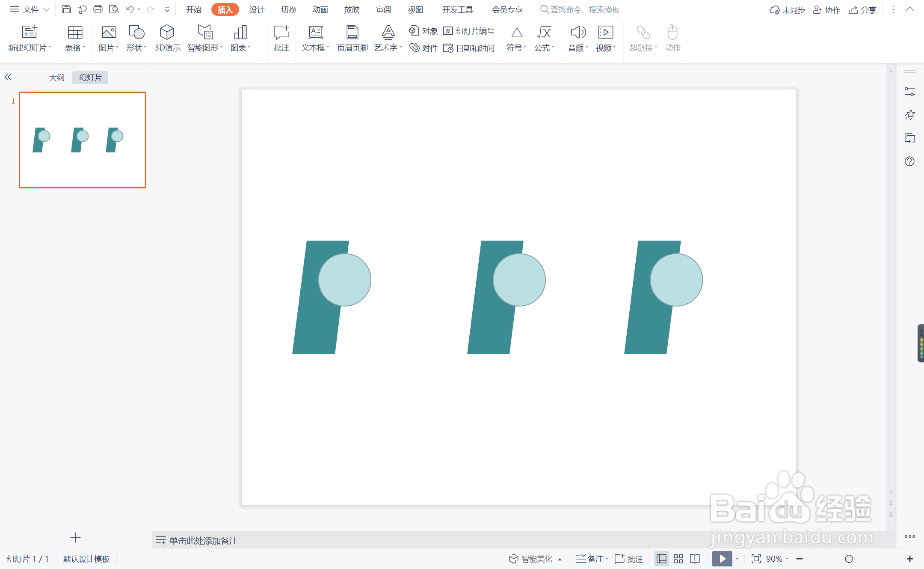Open print preview from the quick access toolbar
This screenshot has height=569, width=924.
pos(114,9)
